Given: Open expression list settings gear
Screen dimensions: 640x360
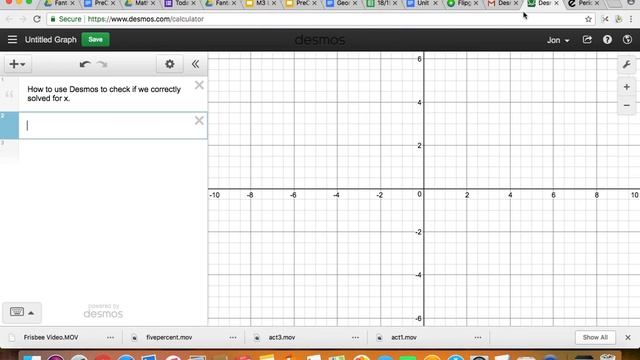Looking at the screenshot, I should coord(169,64).
